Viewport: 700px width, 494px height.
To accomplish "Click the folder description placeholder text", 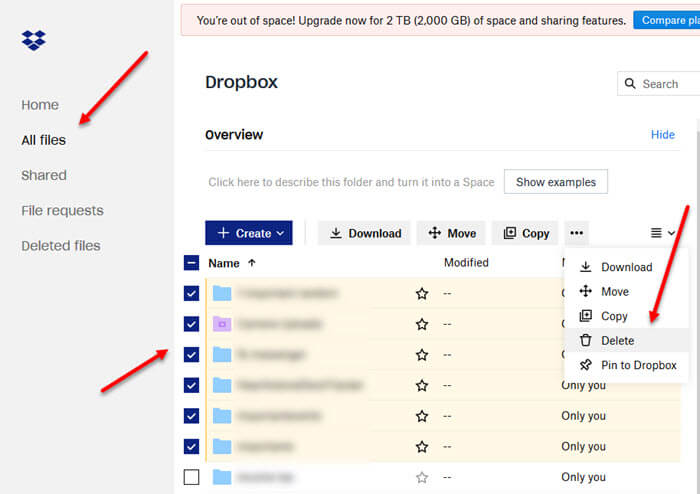I will pyautogui.click(x=351, y=182).
